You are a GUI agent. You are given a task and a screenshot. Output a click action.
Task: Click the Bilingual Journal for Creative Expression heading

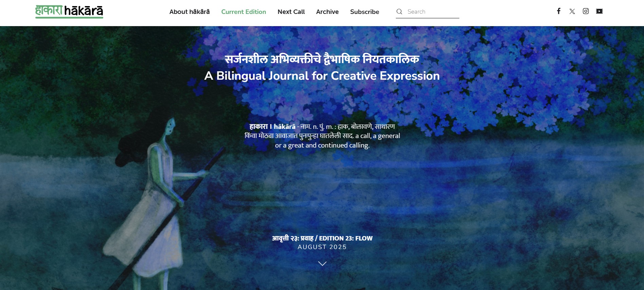pyautogui.click(x=322, y=76)
